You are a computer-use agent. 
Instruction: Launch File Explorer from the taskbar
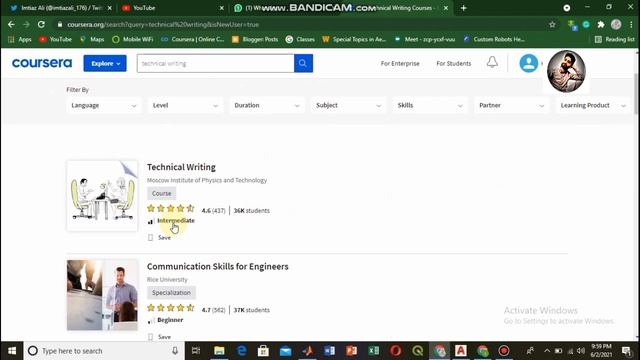coord(219,351)
